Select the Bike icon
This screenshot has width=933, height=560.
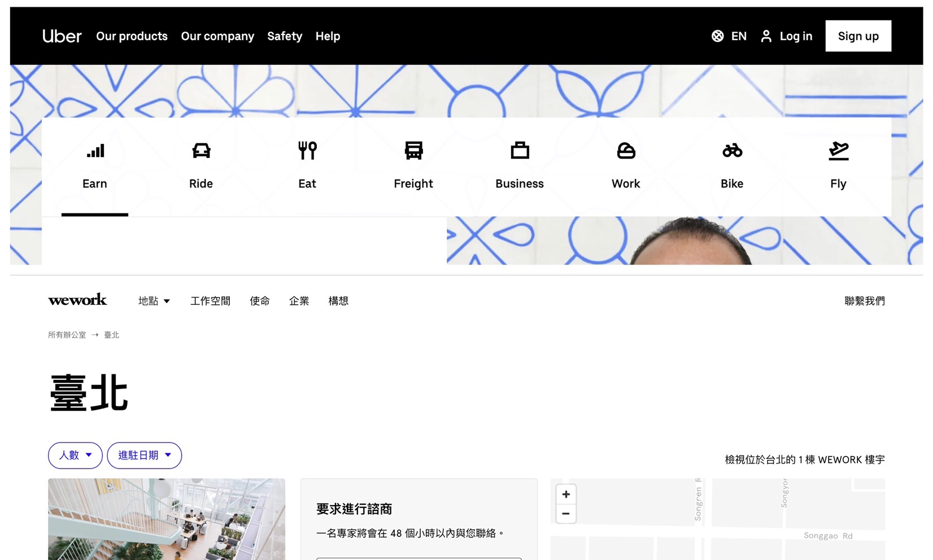pyautogui.click(x=732, y=151)
